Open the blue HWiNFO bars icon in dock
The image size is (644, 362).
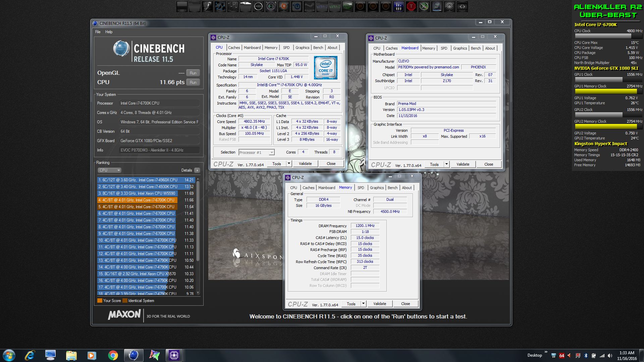tap(398, 6)
